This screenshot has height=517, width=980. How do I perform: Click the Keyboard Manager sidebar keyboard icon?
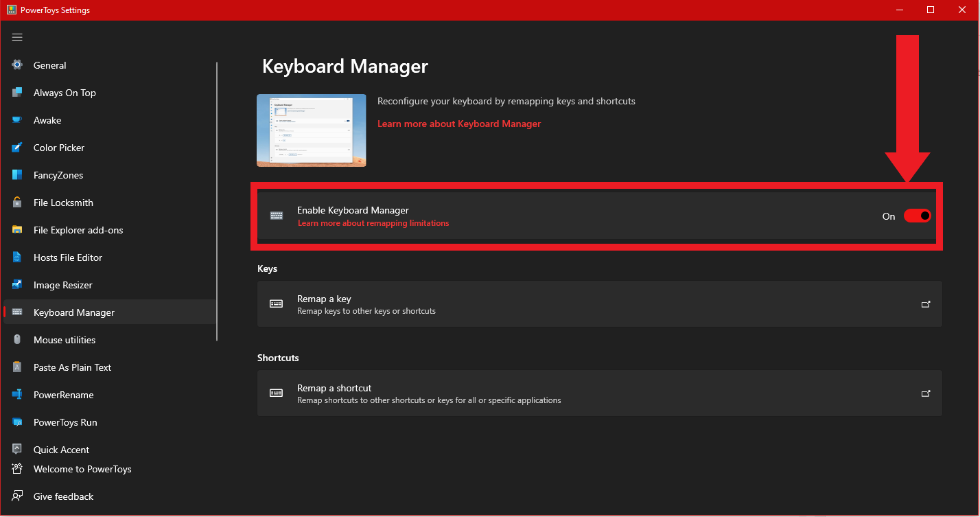point(17,312)
